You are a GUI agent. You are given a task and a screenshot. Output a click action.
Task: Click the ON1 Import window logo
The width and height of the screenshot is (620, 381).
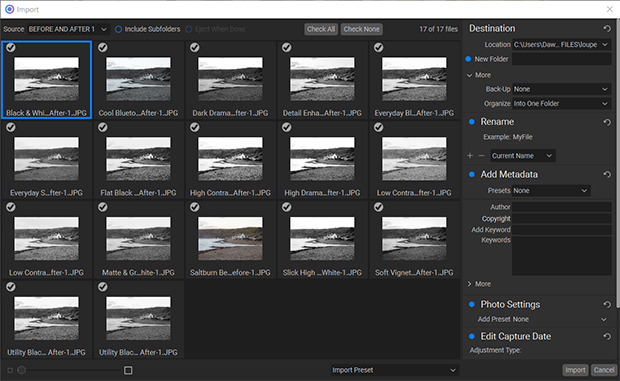pyautogui.click(x=9, y=9)
